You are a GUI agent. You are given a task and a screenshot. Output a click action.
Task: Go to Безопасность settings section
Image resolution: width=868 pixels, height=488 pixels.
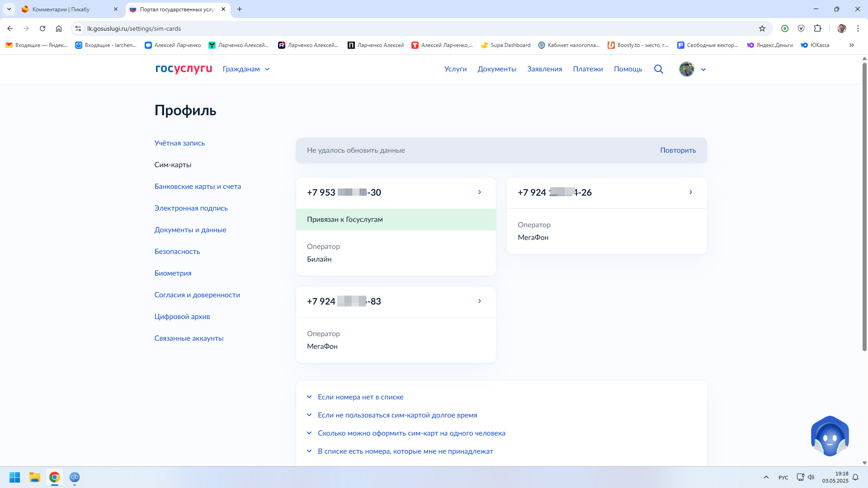point(177,252)
